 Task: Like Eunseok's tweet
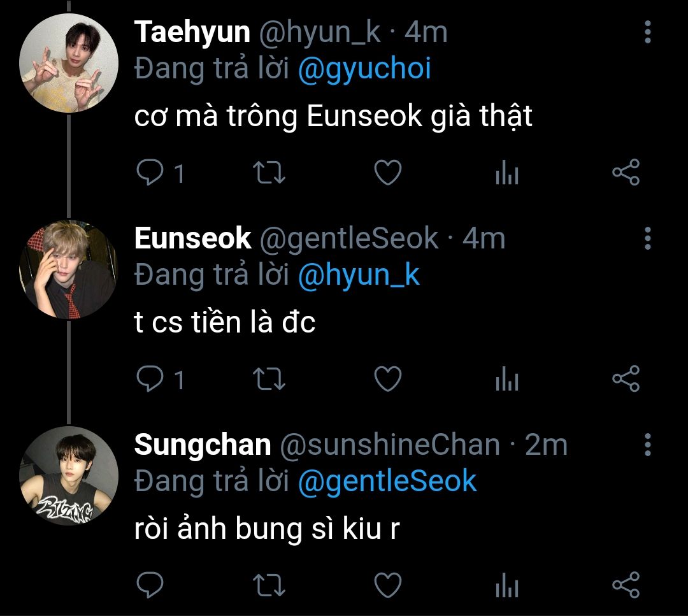coord(387,380)
